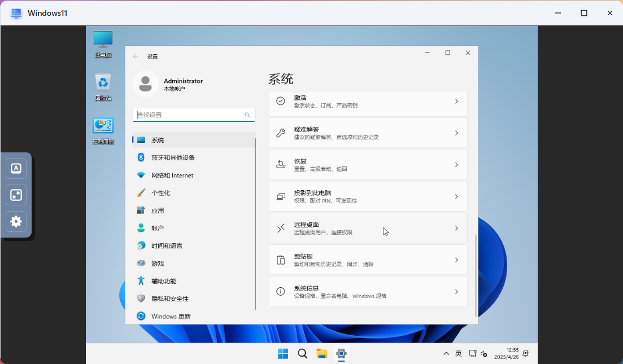Expand 恢复 row chevron
The height and width of the screenshot is (364, 623).
click(x=456, y=165)
